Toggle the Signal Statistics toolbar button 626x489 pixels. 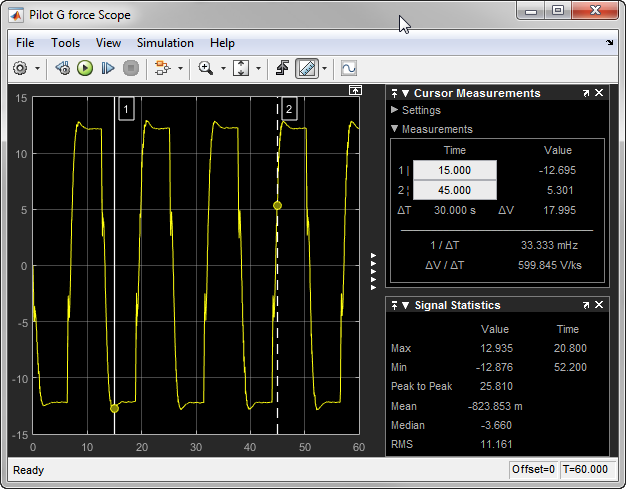pos(349,68)
